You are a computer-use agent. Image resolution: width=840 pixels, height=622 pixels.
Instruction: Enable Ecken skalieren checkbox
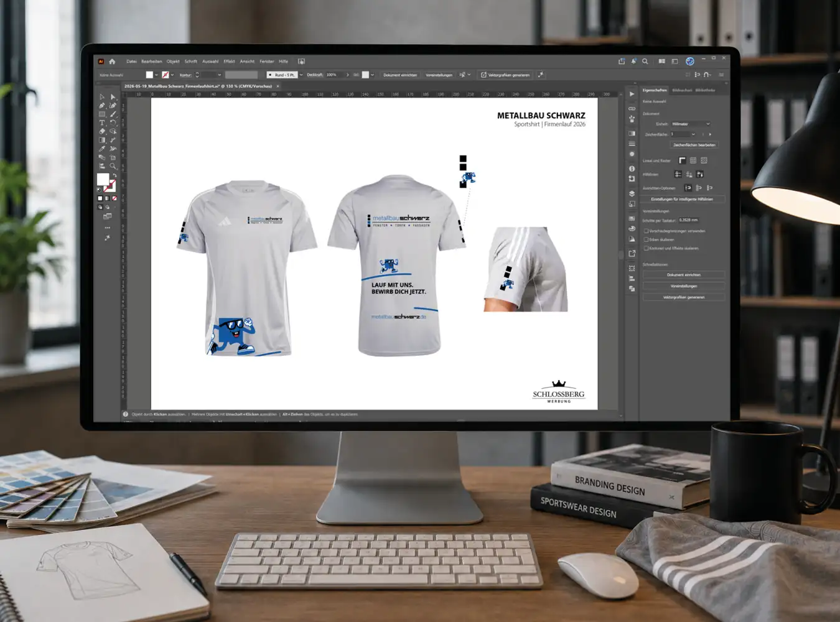click(646, 239)
